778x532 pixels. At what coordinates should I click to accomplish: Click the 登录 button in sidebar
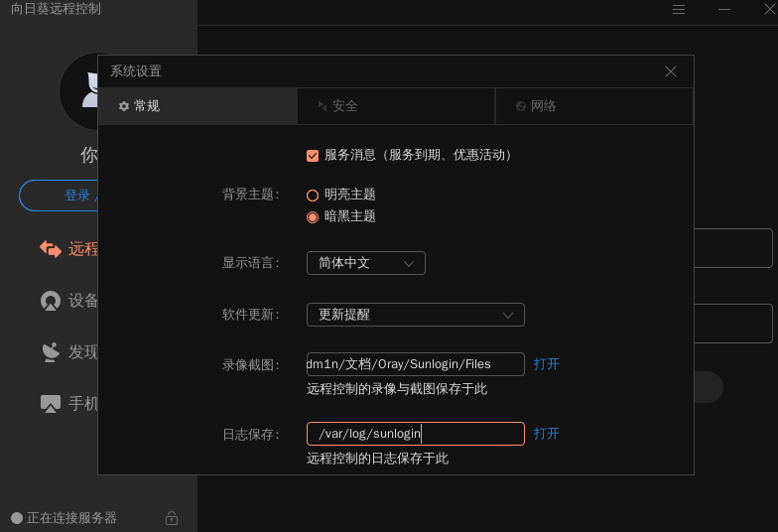[59, 196]
